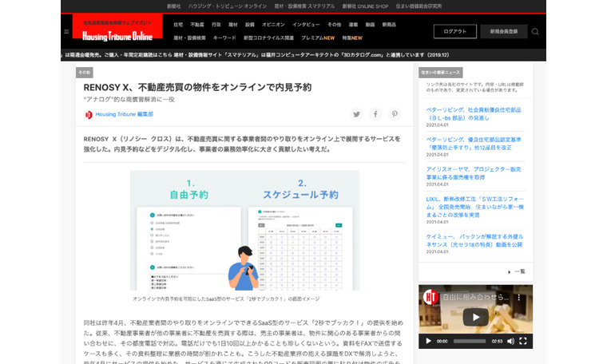607x364 pixels.
Task: Click the video progress bar
Action: click(470, 341)
